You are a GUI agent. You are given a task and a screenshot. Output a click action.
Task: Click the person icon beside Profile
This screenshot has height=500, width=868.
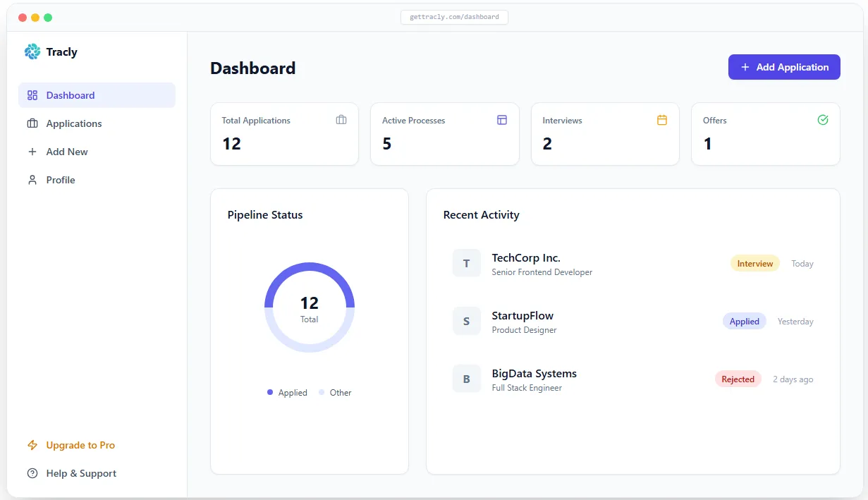(32, 180)
